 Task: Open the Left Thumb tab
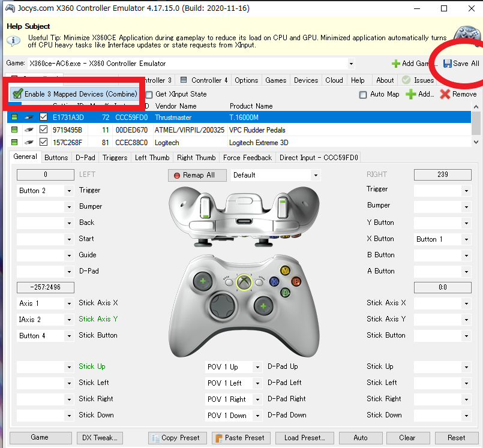point(152,157)
